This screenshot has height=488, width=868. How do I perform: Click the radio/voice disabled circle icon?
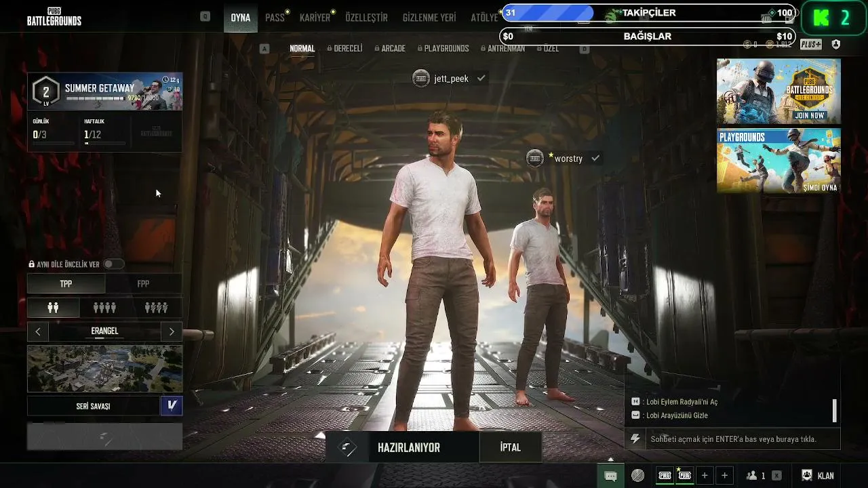point(637,476)
